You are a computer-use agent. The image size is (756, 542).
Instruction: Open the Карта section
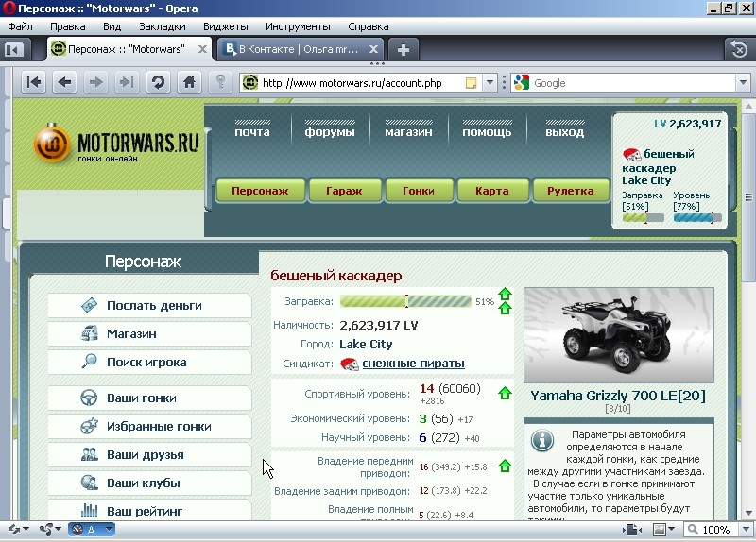pos(492,191)
